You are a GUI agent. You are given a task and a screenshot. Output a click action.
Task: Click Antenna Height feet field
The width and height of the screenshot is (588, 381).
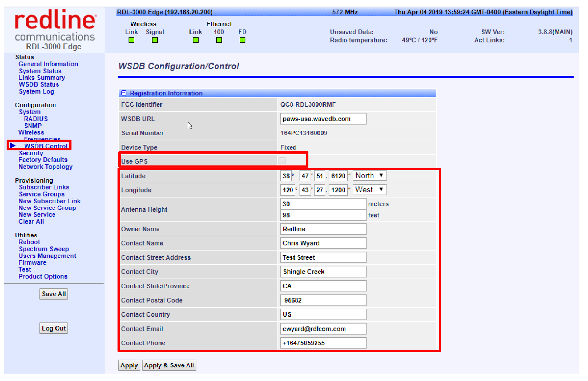(323, 215)
